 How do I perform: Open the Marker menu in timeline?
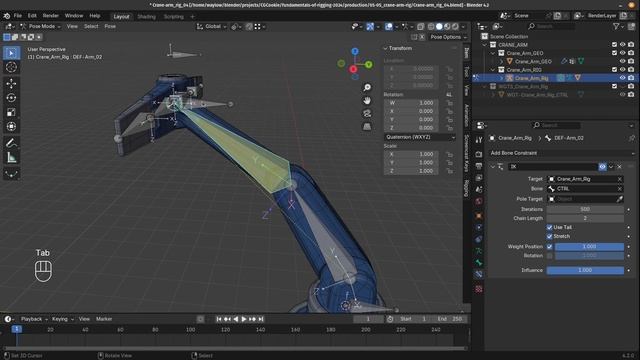[104, 319]
